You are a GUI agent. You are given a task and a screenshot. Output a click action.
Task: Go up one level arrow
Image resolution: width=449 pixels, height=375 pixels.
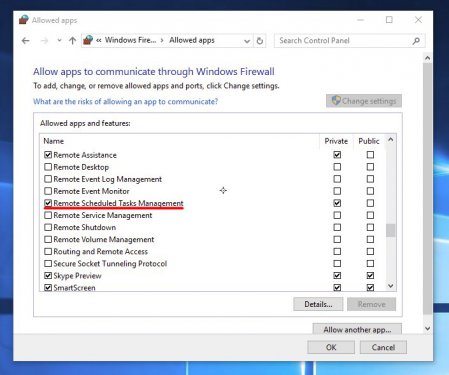(72, 41)
